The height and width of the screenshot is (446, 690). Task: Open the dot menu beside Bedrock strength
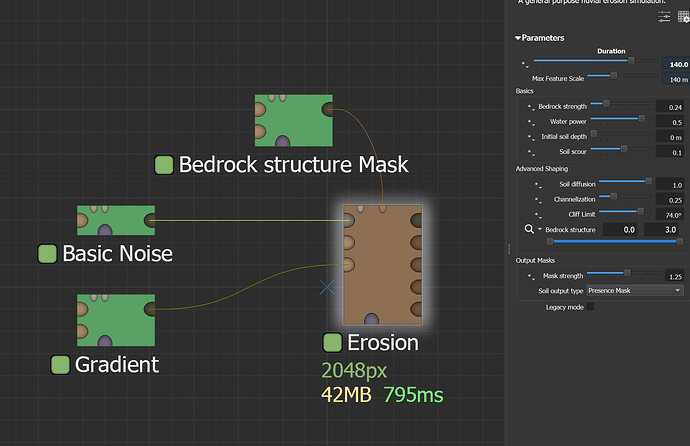point(531,107)
